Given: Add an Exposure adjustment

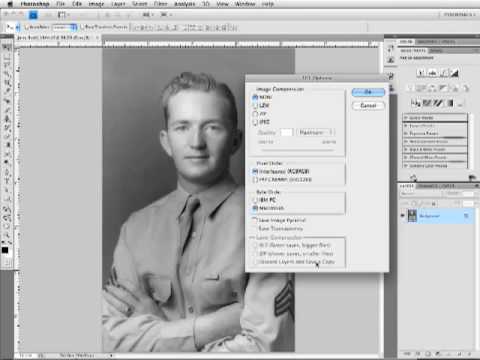Looking at the screenshot, I should coord(455,73).
